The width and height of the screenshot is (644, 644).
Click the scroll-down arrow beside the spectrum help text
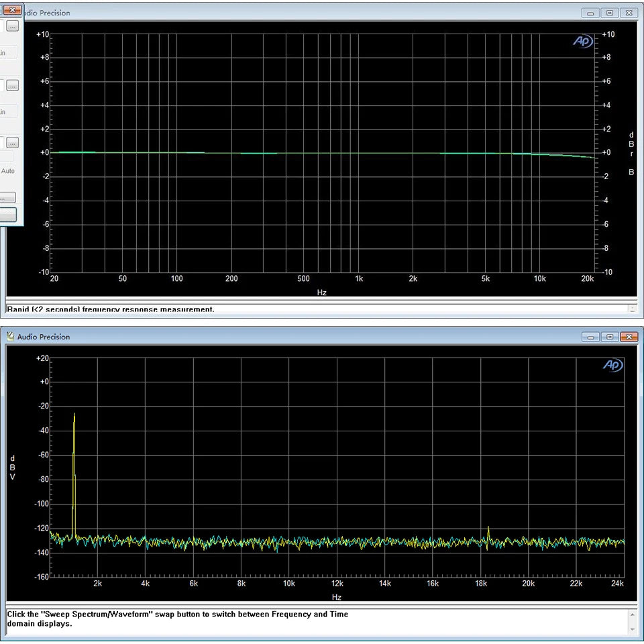(633, 629)
